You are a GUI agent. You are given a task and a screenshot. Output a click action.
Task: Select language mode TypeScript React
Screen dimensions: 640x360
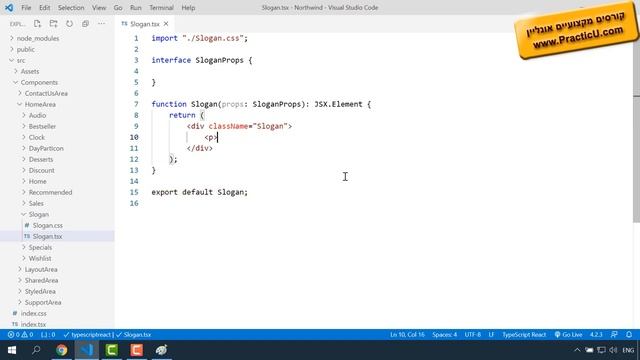pos(524,335)
